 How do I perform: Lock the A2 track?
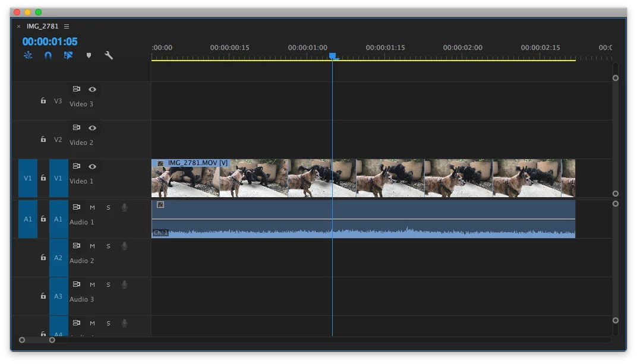(x=43, y=257)
